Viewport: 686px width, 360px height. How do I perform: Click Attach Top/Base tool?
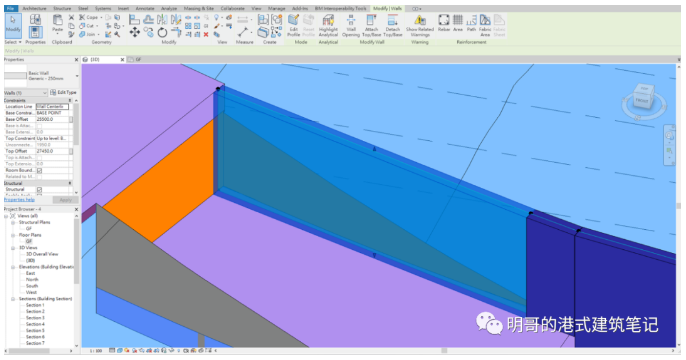[x=371, y=25]
